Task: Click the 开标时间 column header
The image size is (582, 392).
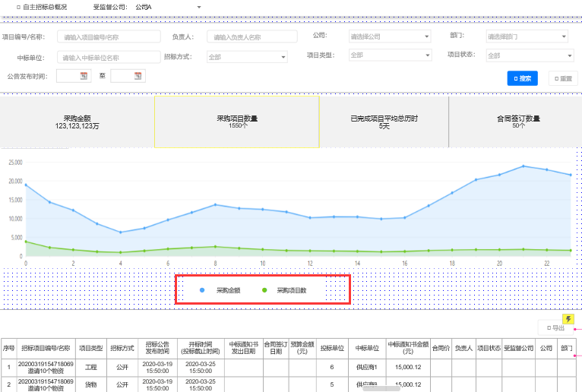Action: 201,348
